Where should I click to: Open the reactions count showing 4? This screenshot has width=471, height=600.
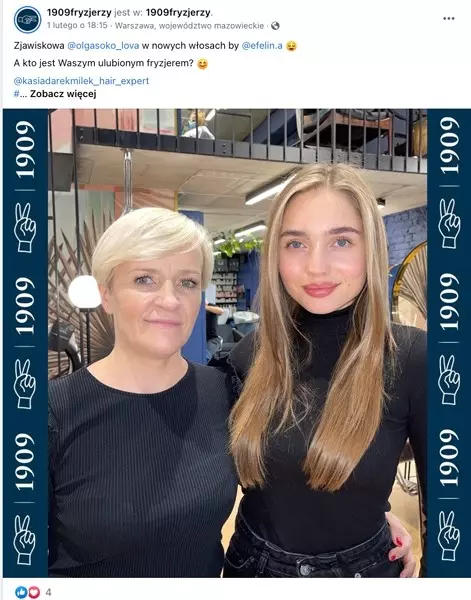(x=48, y=592)
